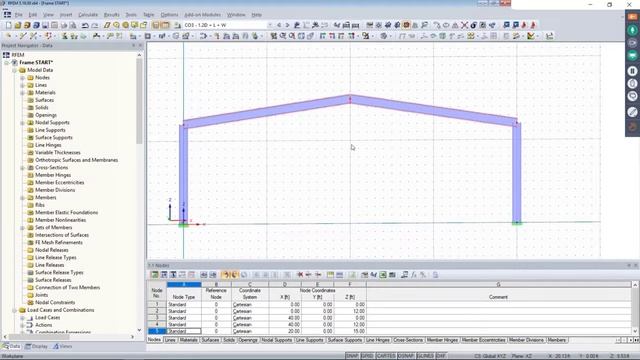Click the red delete-row icon in table toolbar
Screen dimensions: 640x360
click(300, 275)
